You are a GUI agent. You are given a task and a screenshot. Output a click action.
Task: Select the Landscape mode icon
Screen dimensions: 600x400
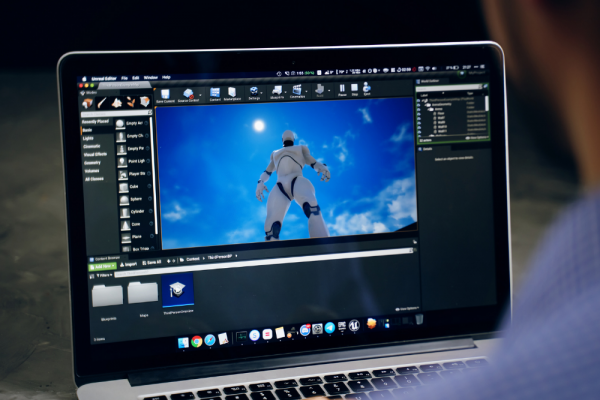(x=116, y=102)
